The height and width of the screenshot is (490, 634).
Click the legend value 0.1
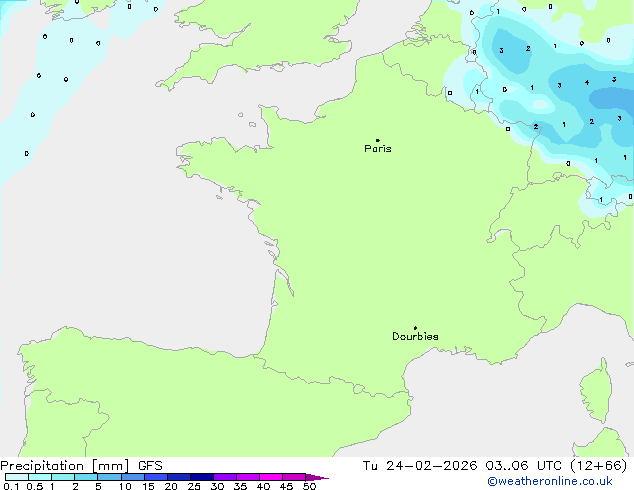11,486
